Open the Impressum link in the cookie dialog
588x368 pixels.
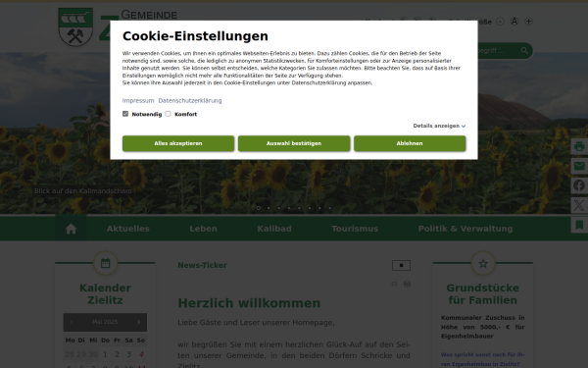point(138,101)
